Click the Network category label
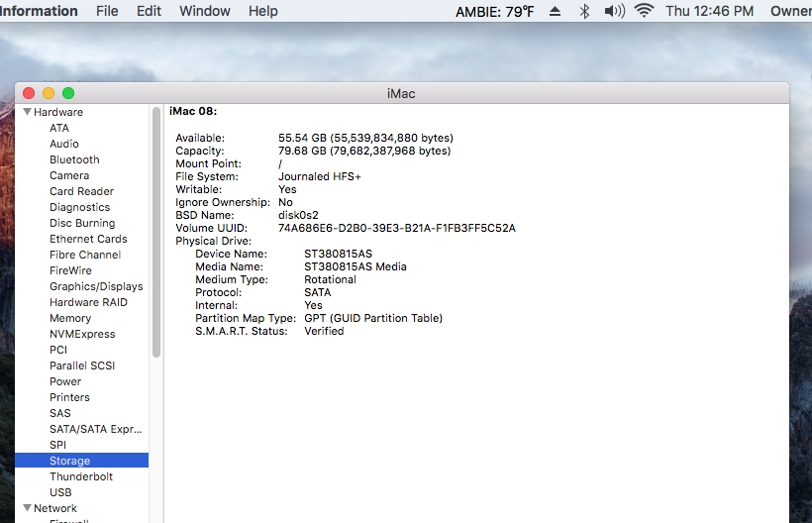 [x=55, y=508]
